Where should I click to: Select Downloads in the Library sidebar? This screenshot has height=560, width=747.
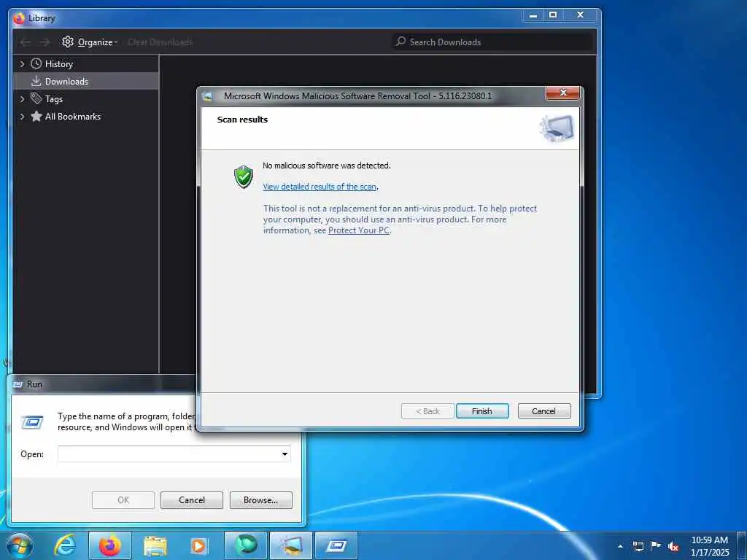(86, 82)
